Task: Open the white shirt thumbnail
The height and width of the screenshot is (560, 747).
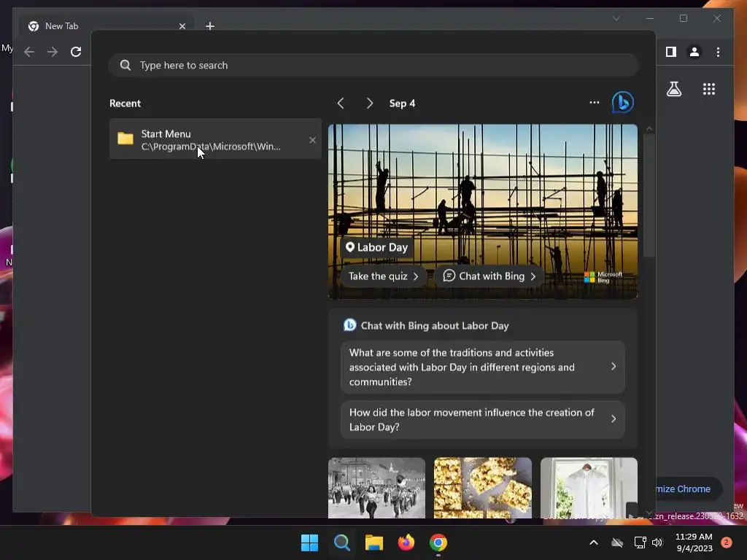Action: tap(589, 488)
